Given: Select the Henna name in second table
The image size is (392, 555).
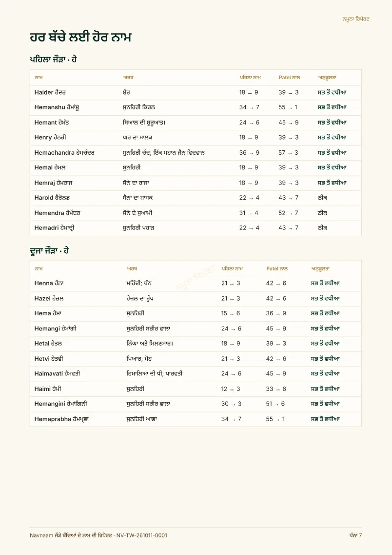Looking at the screenshot, I should coord(49,283).
